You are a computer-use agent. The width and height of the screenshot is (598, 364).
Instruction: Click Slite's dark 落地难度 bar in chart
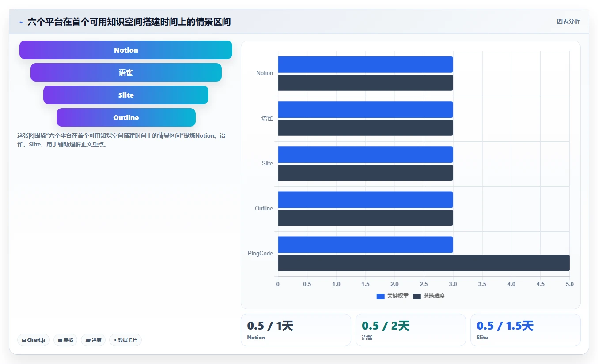(365, 173)
